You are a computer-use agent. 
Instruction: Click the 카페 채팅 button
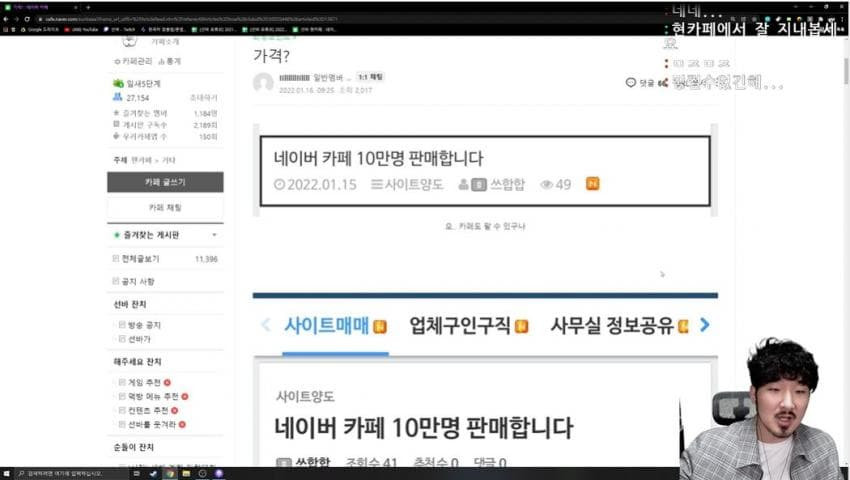(165, 207)
